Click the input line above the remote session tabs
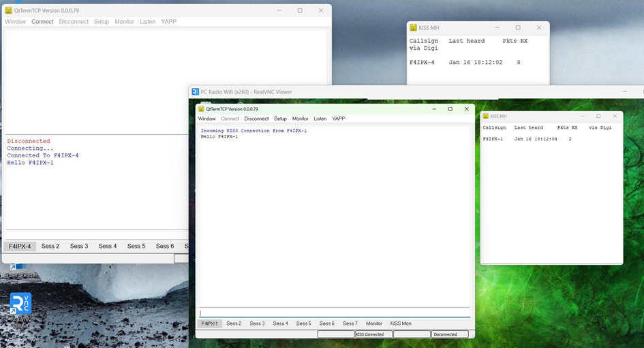 pos(334,313)
